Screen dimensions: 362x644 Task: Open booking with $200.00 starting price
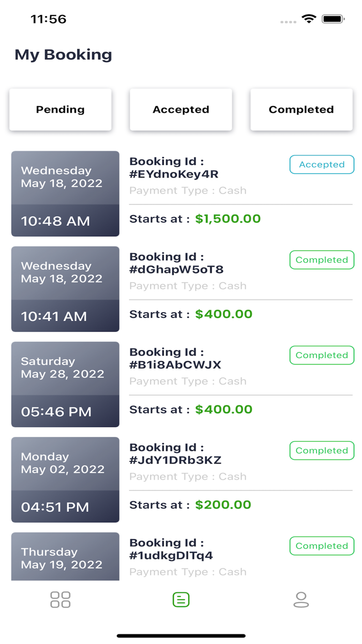(223, 505)
